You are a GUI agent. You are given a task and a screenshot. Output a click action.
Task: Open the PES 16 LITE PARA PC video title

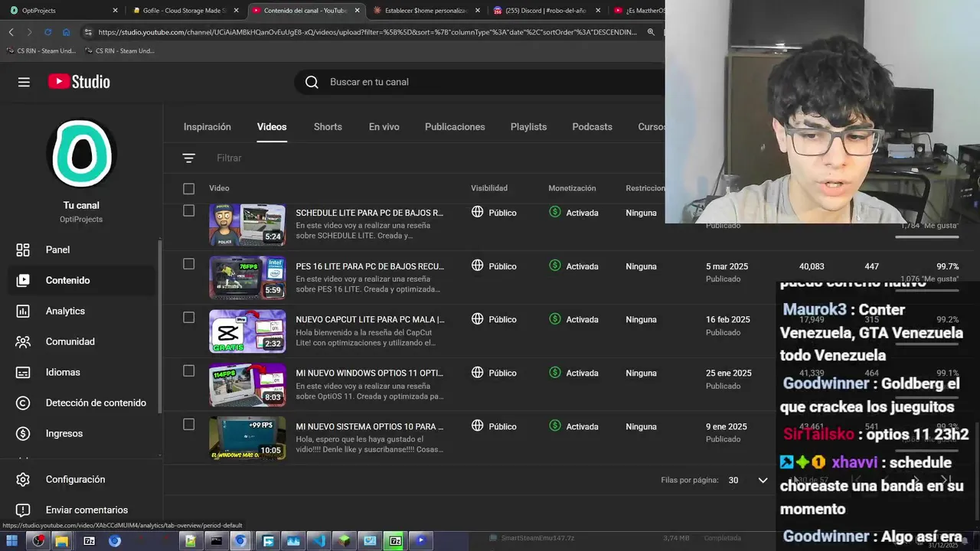(x=369, y=266)
